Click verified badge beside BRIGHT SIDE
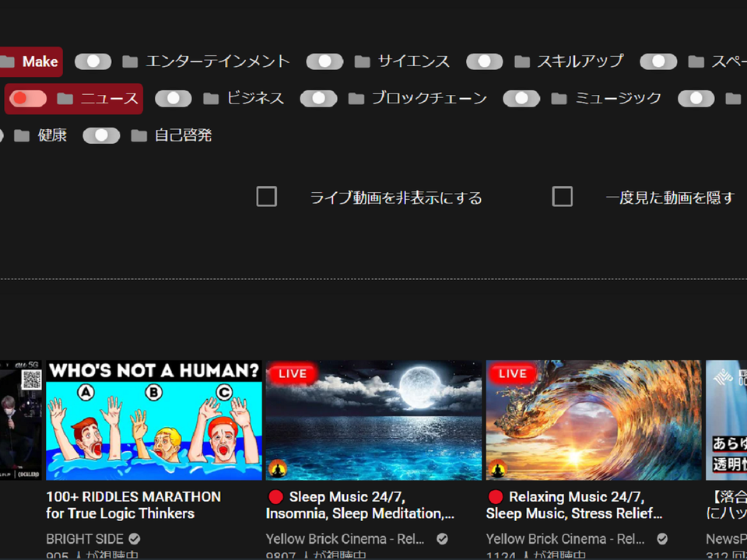The height and width of the screenshot is (560, 747). [x=135, y=538]
